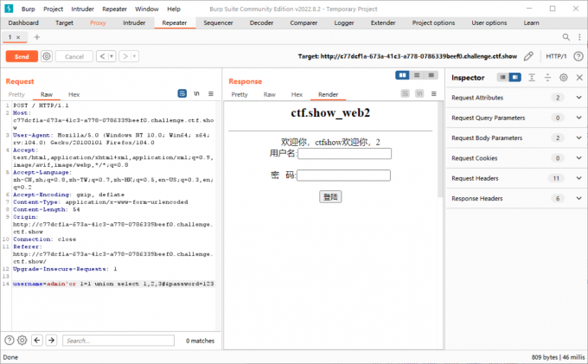588x364 pixels.
Task: Switch Inspector to right-docked layout icon
Action: pos(514,77)
